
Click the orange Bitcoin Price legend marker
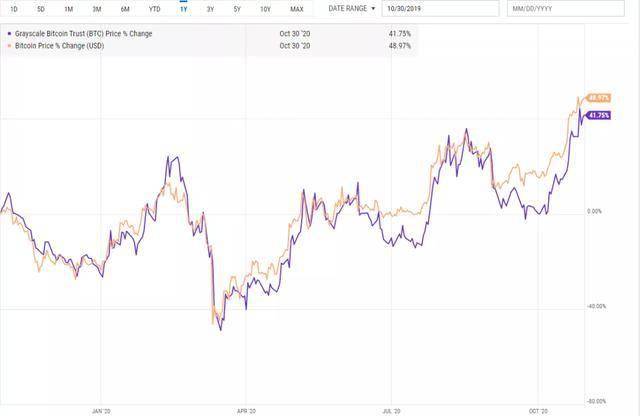[10, 45]
